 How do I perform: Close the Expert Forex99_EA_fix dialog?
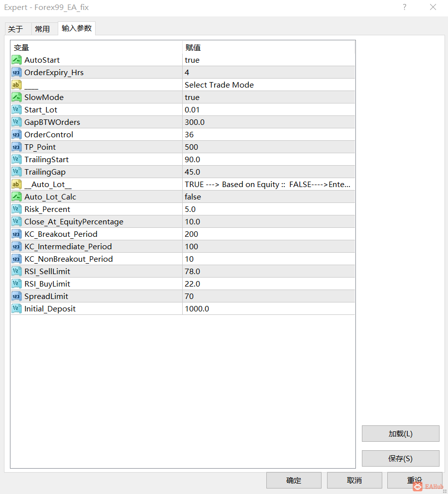pos(433,7)
